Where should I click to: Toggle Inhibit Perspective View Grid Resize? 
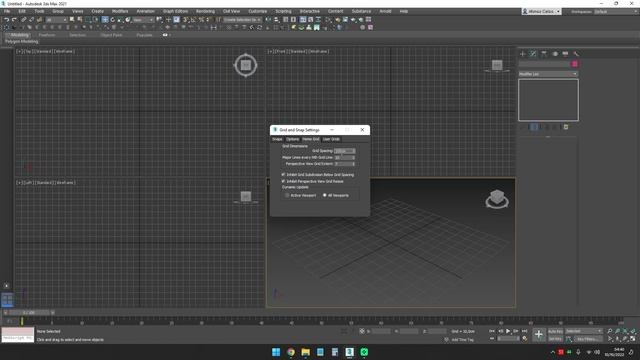pyautogui.click(x=313, y=181)
